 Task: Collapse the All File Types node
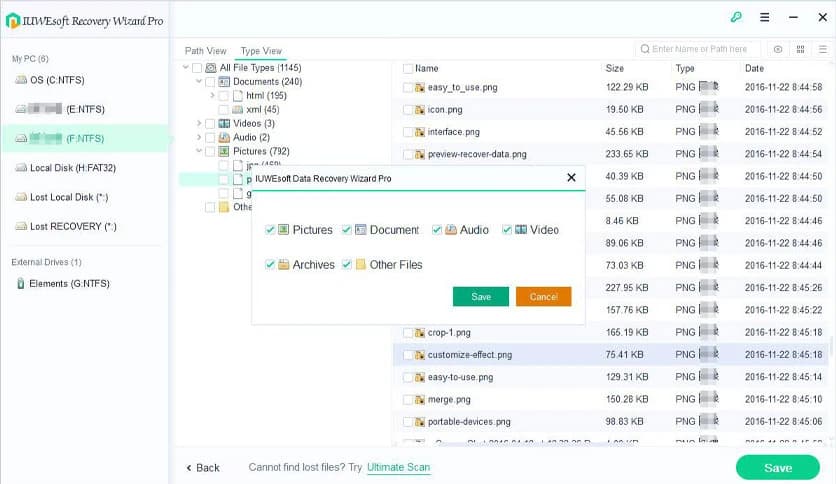[x=186, y=67]
